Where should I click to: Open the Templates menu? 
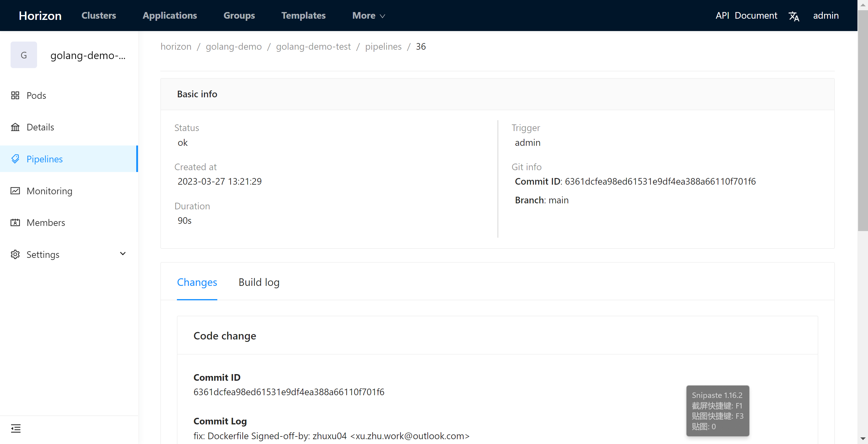point(303,15)
